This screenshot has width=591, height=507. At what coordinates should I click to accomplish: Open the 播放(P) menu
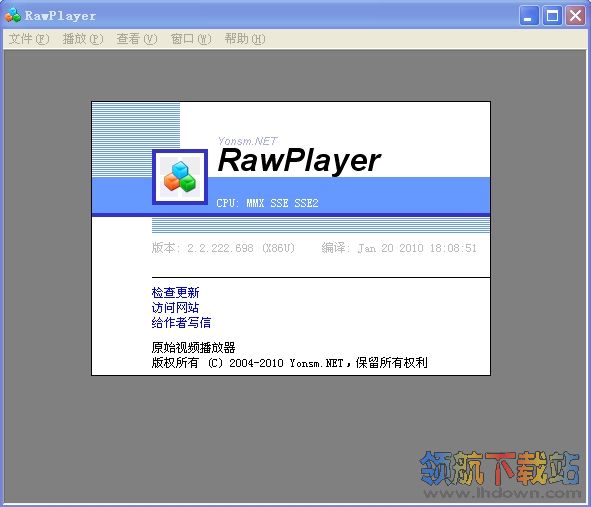click(x=83, y=39)
